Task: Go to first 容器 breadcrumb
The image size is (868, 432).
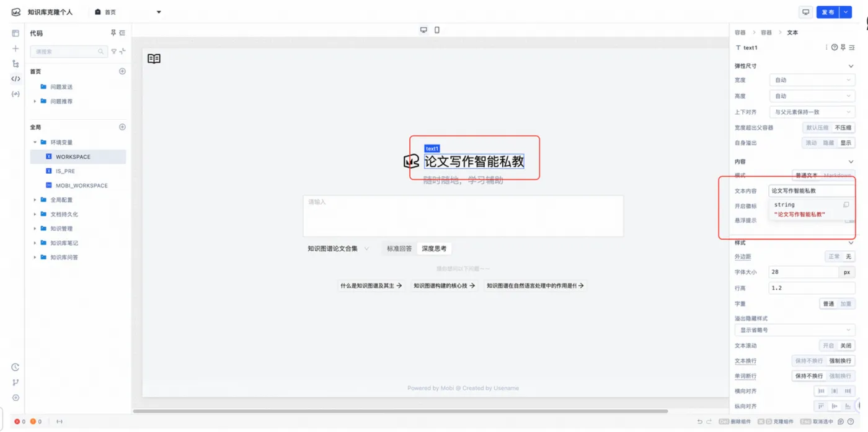Action: tap(740, 32)
